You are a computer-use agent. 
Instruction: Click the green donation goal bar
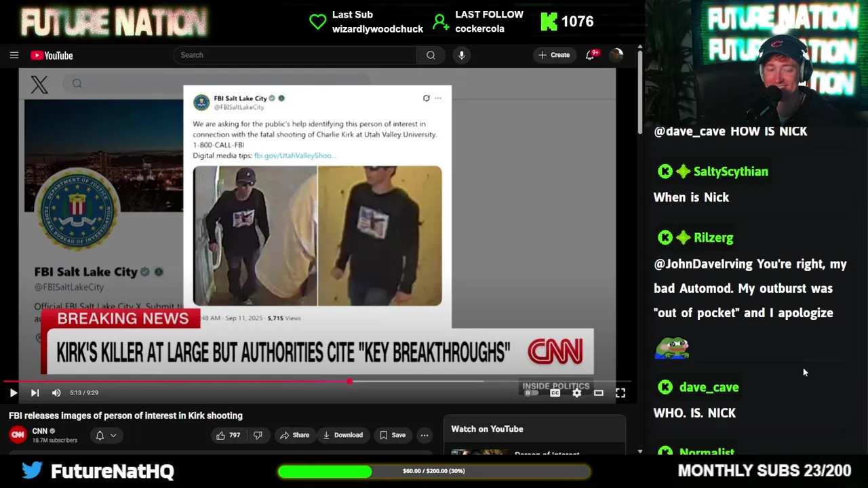tap(434, 471)
